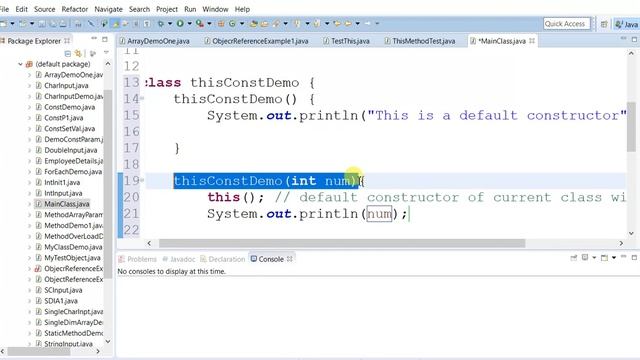Close the Console view tab
The height and width of the screenshot is (360, 640).
pos(289,259)
